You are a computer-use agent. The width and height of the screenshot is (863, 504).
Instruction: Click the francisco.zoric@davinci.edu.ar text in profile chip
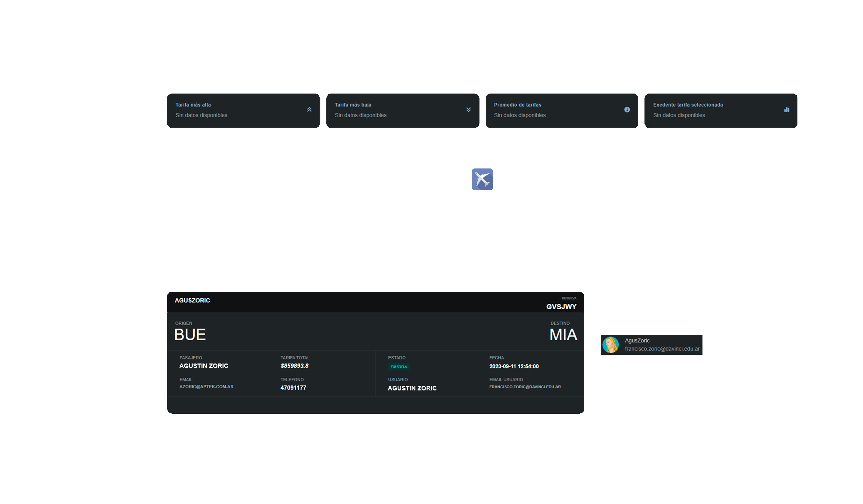662,349
